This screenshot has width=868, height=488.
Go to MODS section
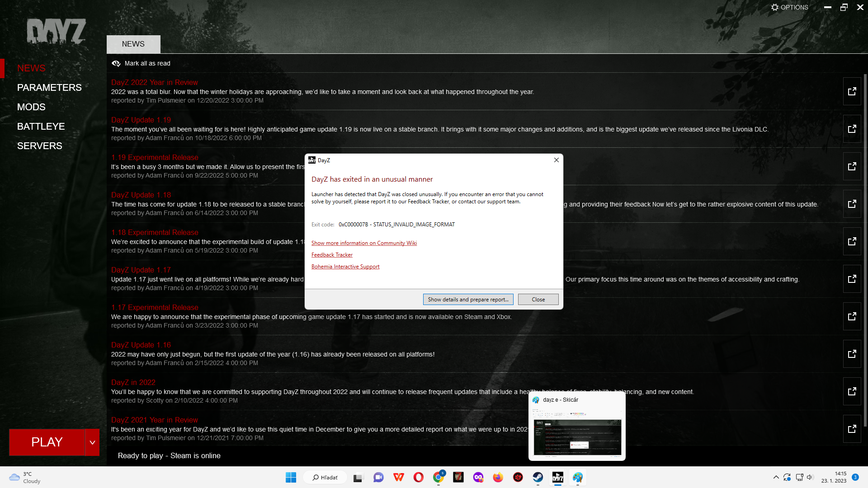click(x=31, y=107)
